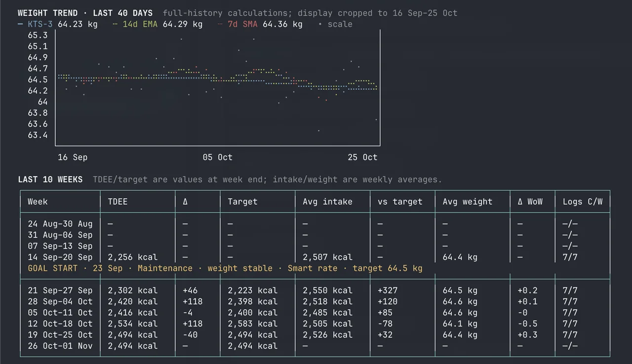
Task: Click the 7d SMA 64.36 kg legend entry
Action: pos(260,24)
